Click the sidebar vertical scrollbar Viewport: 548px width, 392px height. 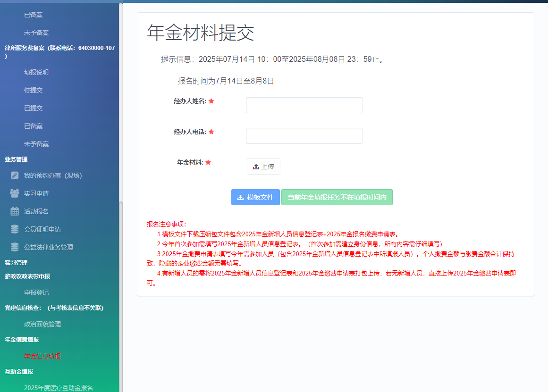120,283
